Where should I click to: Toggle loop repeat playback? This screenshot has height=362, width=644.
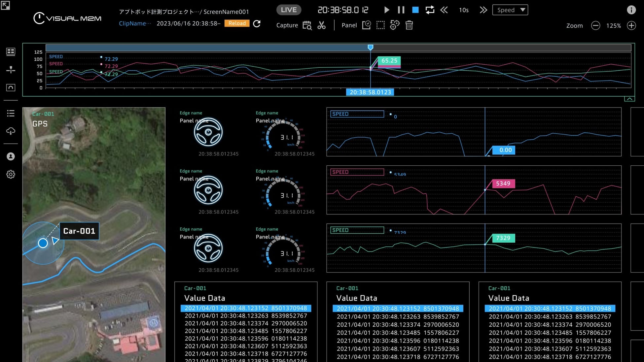[x=430, y=10]
